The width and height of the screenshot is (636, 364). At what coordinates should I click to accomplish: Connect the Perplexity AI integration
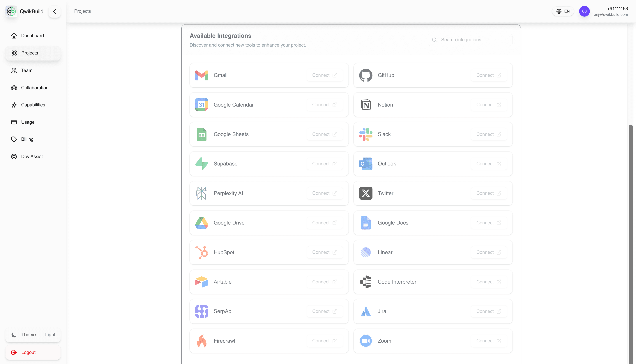pyautogui.click(x=324, y=193)
